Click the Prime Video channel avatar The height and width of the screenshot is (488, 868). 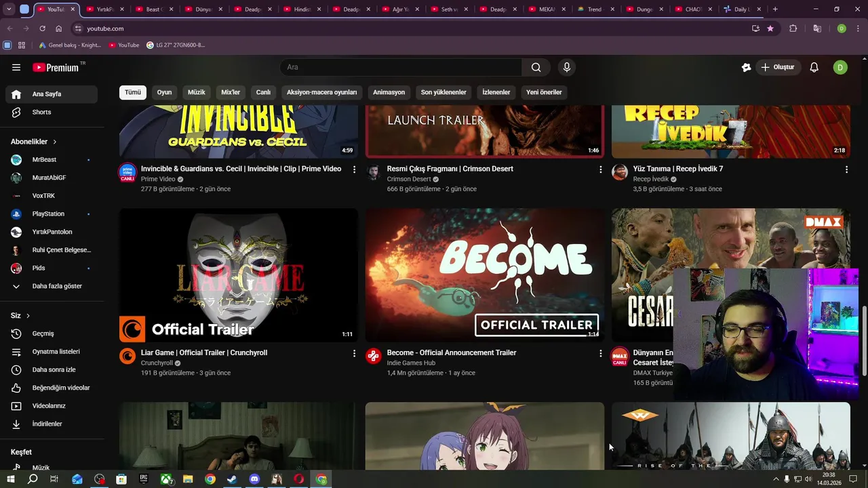pos(127,172)
